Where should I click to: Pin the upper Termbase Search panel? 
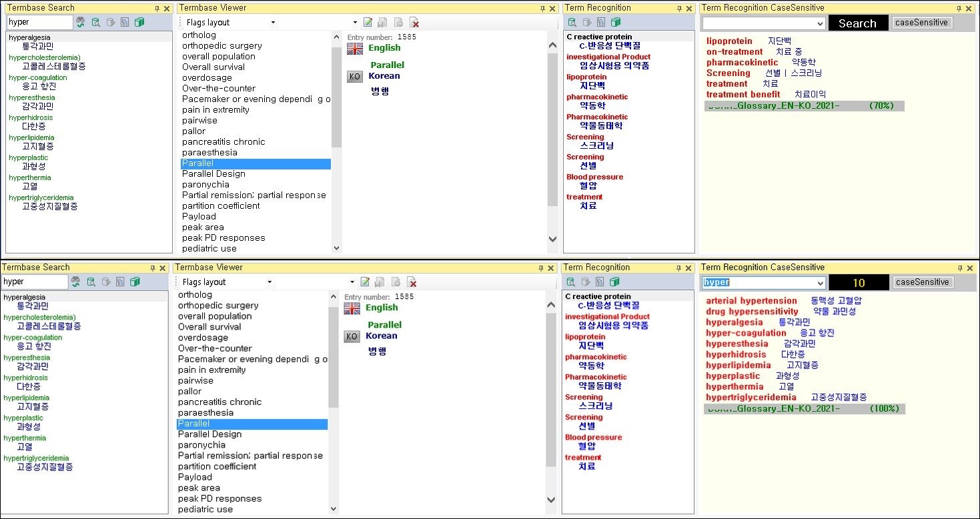coord(157,9)
